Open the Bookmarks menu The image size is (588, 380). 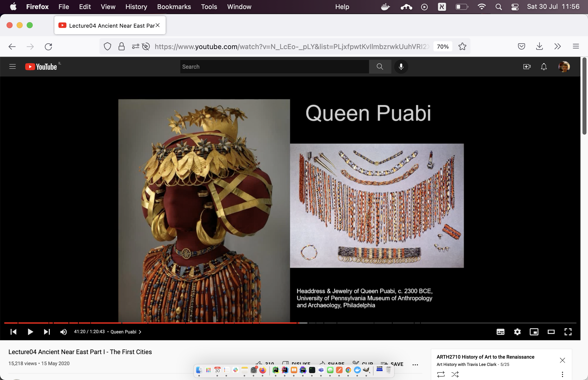tap(174, 7)
